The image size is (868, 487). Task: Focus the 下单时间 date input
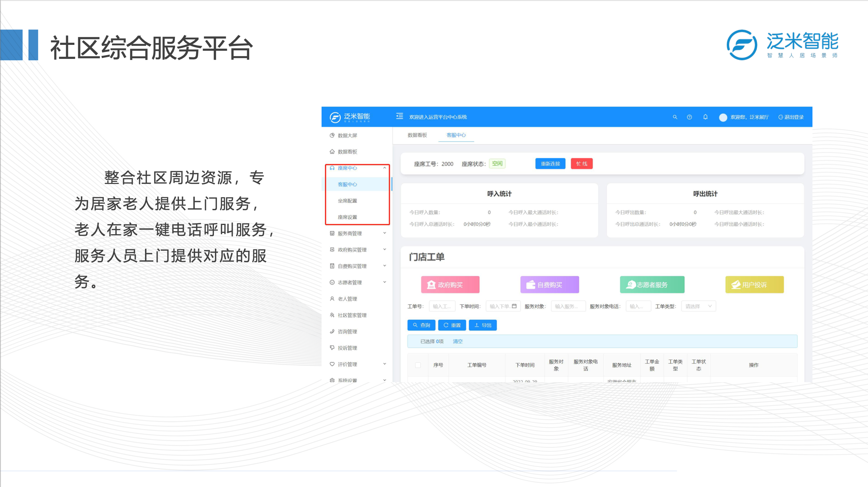pos(503,306)
